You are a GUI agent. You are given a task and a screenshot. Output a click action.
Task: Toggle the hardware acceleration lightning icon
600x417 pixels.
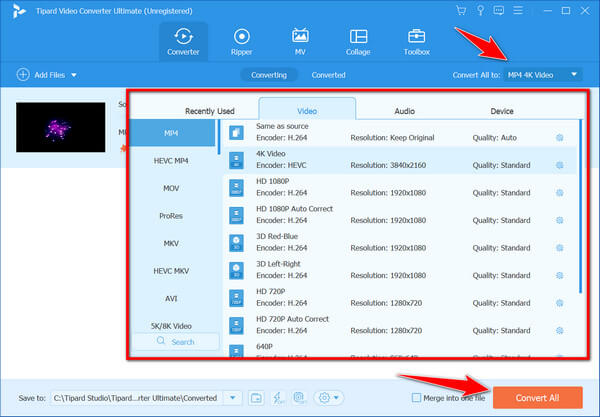click(278, 398)
